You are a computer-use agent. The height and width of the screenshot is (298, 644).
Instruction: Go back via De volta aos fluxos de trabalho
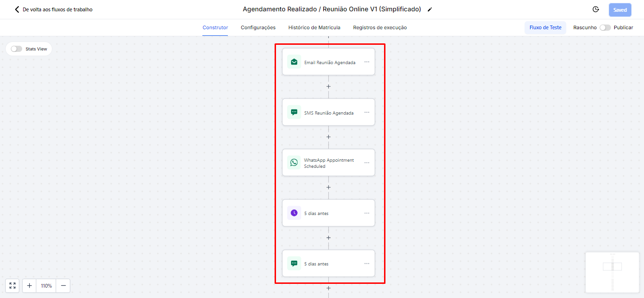pos(53,9)
